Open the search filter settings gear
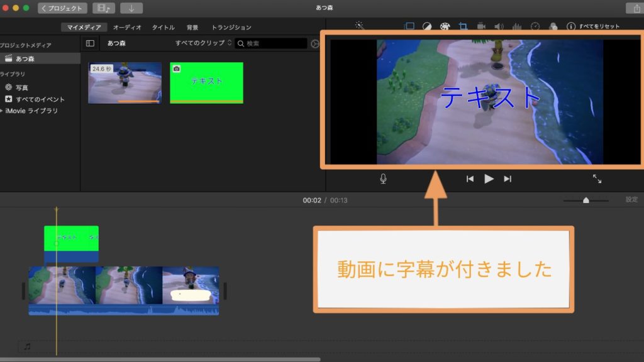The image size is (644, 362). point(315,44)
